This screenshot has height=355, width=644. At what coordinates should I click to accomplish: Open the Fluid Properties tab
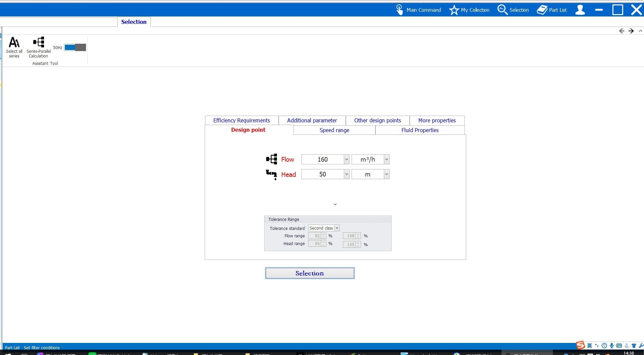[x=420, y=130]
